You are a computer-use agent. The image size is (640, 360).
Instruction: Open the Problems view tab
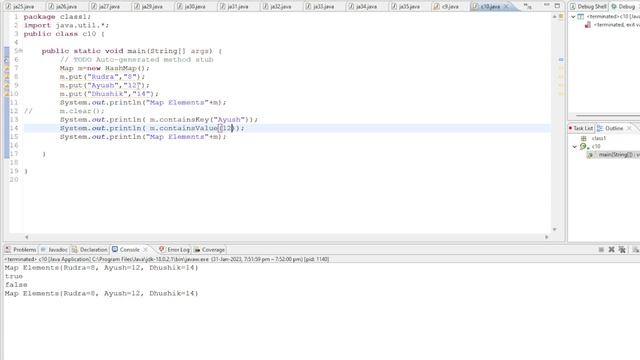tap(20, 249)
